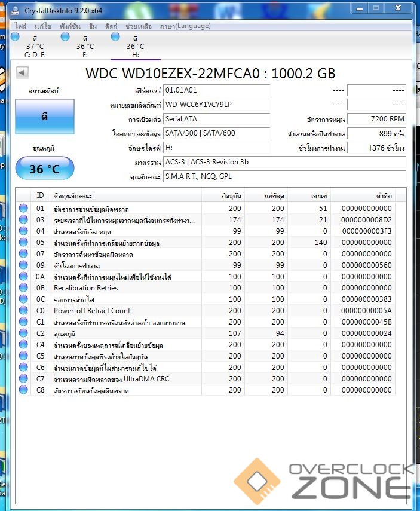
Task: Click status orb for attribute C4
Action: pyautogui.click(x=23, y=344)
